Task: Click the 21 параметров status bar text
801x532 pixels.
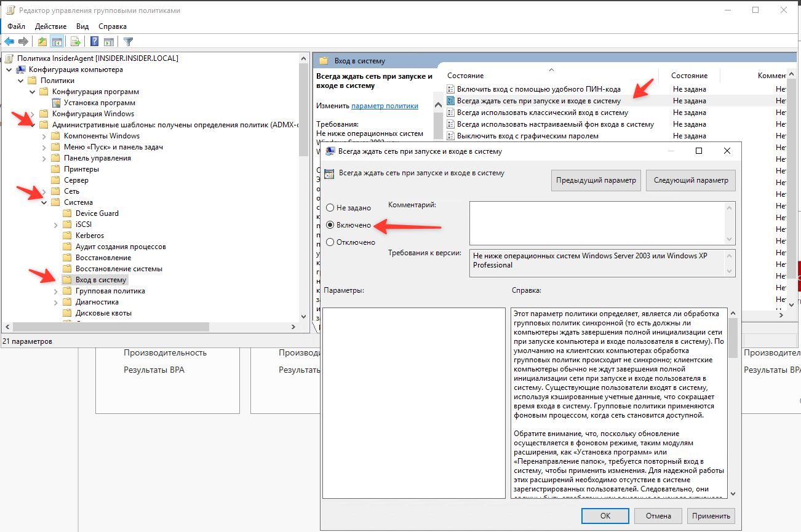Action: pyautogui.click(x=28, y=341)
